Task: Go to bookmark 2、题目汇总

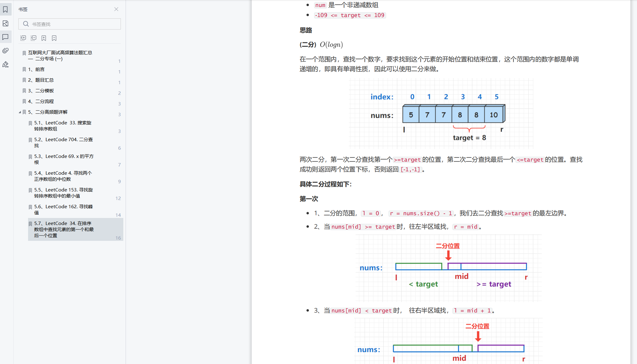Action: click(x=41, y=80)
